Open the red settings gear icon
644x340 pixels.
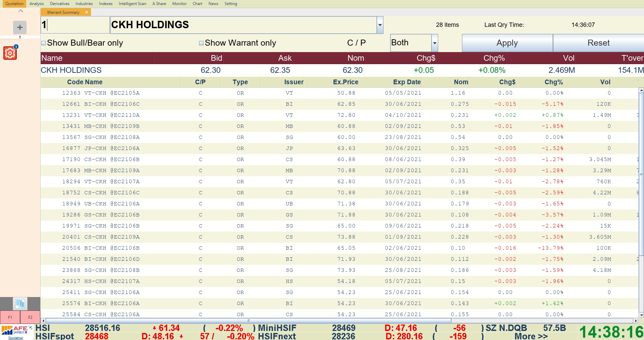pyautogui.click(x=10, y=53)
